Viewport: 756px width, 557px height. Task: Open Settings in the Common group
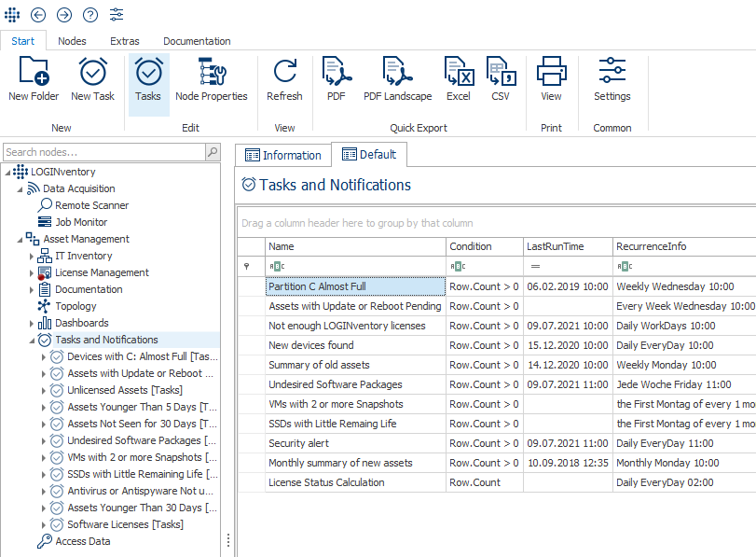[x=612, y=79]
